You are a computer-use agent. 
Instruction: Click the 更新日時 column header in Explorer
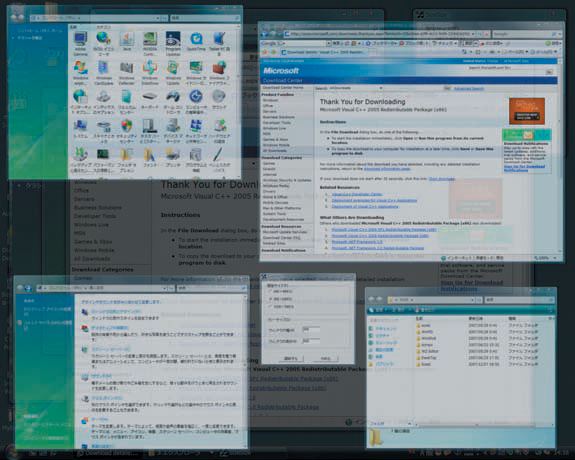(x=476, y=318)
